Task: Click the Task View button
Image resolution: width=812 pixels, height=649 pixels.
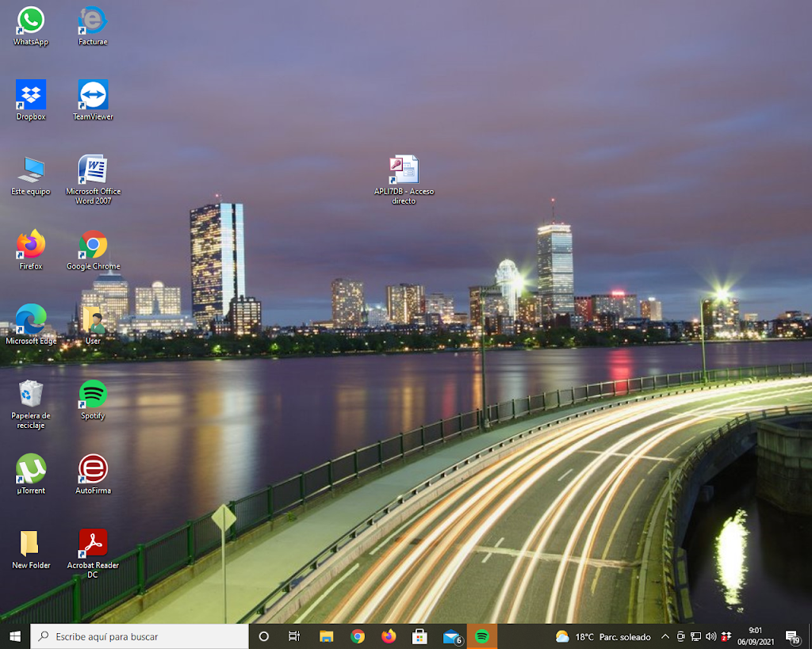Action: click(x=294, y=636)
